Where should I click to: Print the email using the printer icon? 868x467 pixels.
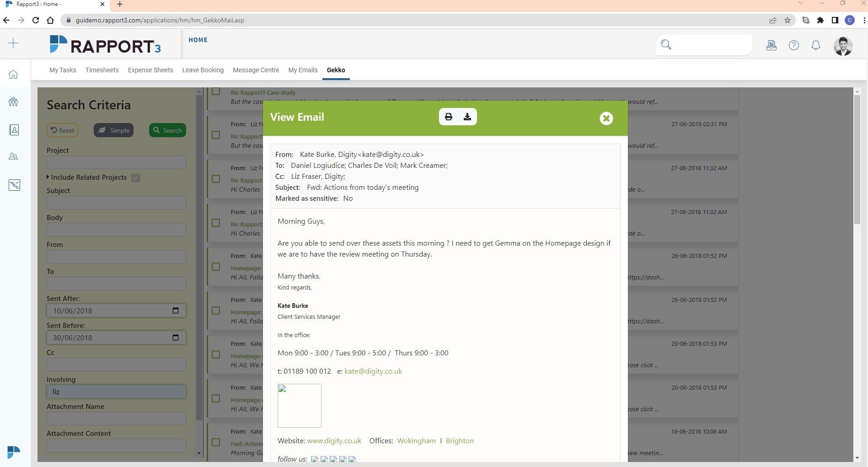(x=448, y=117)
